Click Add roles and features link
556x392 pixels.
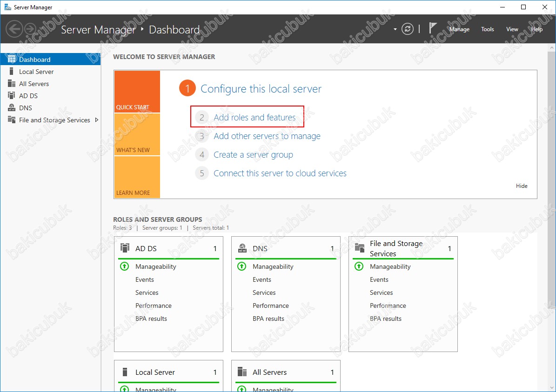[254, 117]
